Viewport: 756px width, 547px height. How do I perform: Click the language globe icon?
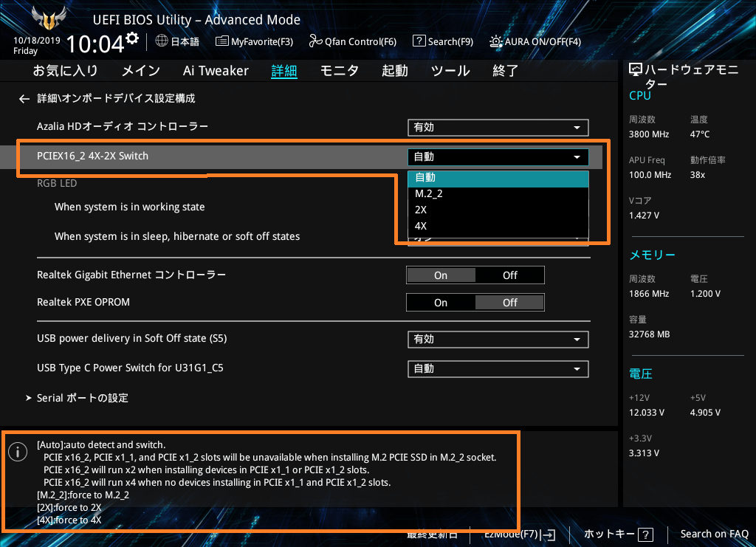point(162,41)
